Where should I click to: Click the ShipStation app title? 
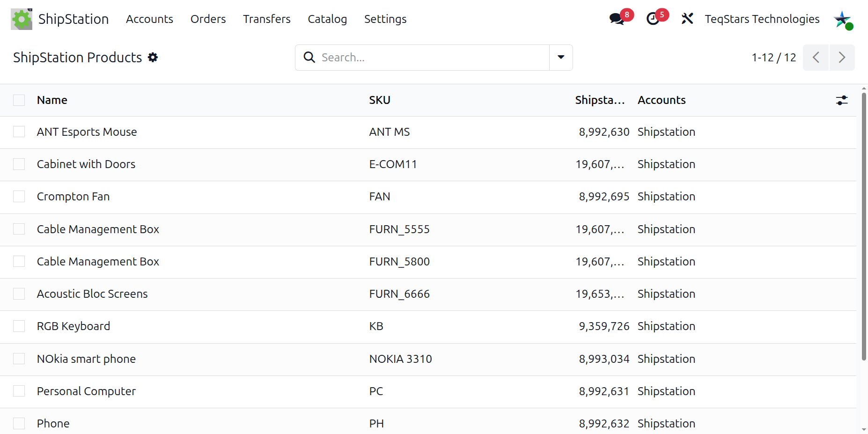click(74, 19)
